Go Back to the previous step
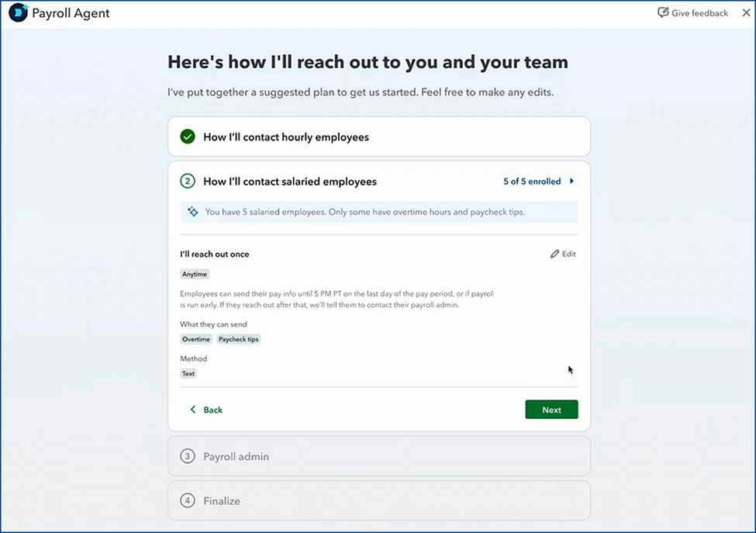 pyautogui.click(x=206, y=410)
